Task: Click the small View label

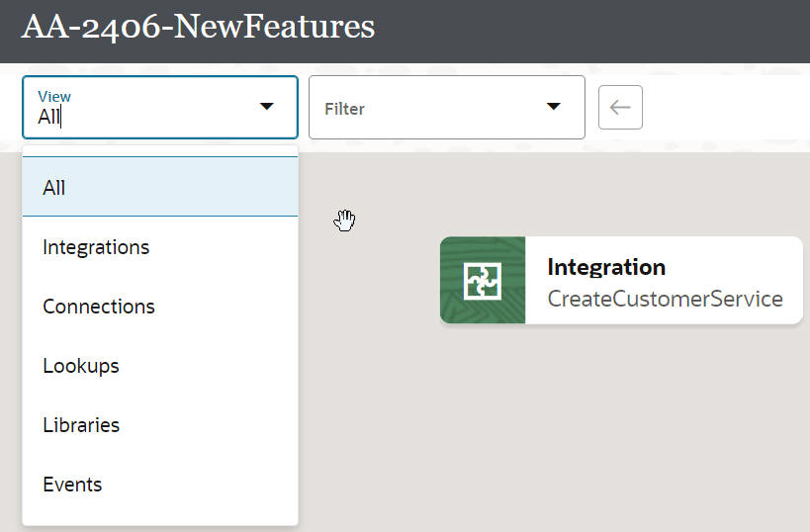Action: tap(54, 96)
